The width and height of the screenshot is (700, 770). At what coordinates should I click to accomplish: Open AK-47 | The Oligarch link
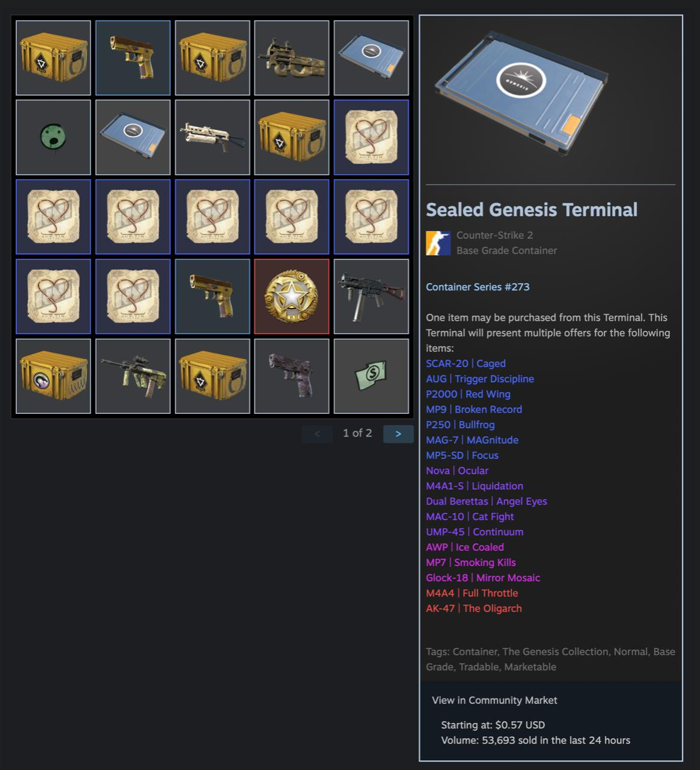pos(474,608)
